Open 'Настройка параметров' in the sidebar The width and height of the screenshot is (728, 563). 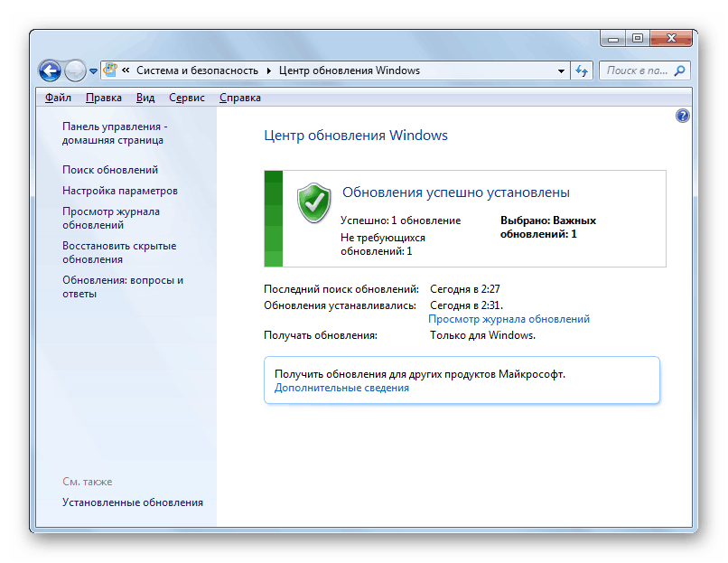(x=120, y=191)
